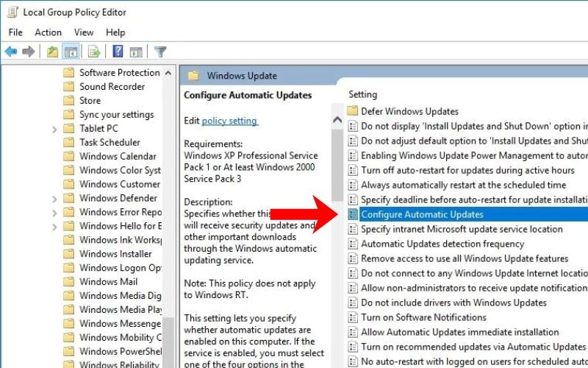Click policy icon beside Turn on Software Notifications
The image size is (588, 368).
coord(353,317)
